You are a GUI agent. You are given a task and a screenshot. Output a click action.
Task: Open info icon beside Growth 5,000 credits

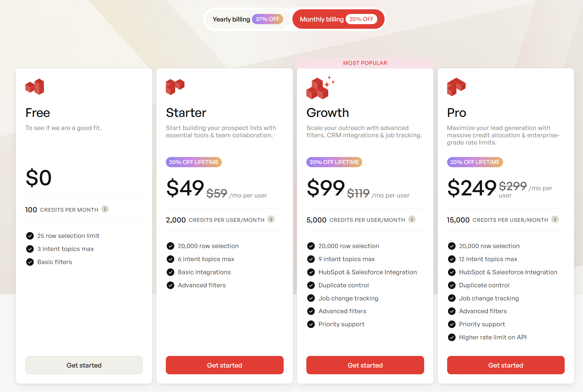[412, 219]
